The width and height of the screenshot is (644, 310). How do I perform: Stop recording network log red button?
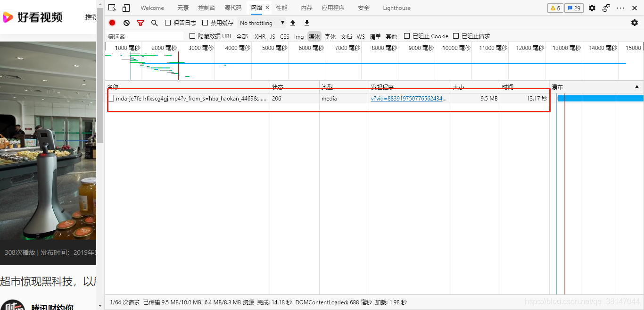(112, 23)
